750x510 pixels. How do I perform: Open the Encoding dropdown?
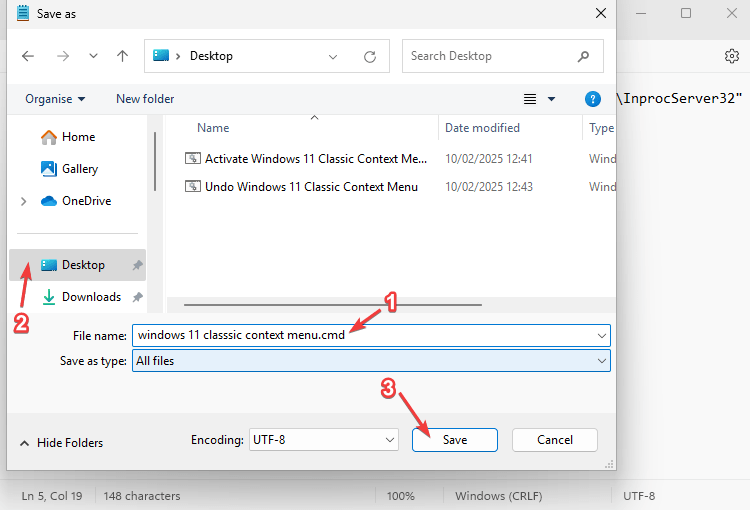point(323,439)
